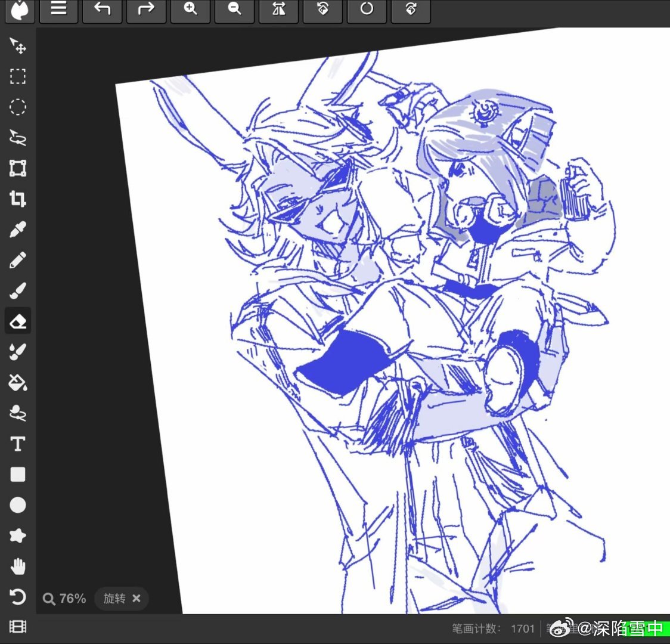Select the Star shape tool
Screen dimensions: 670x644
point(17,535)
